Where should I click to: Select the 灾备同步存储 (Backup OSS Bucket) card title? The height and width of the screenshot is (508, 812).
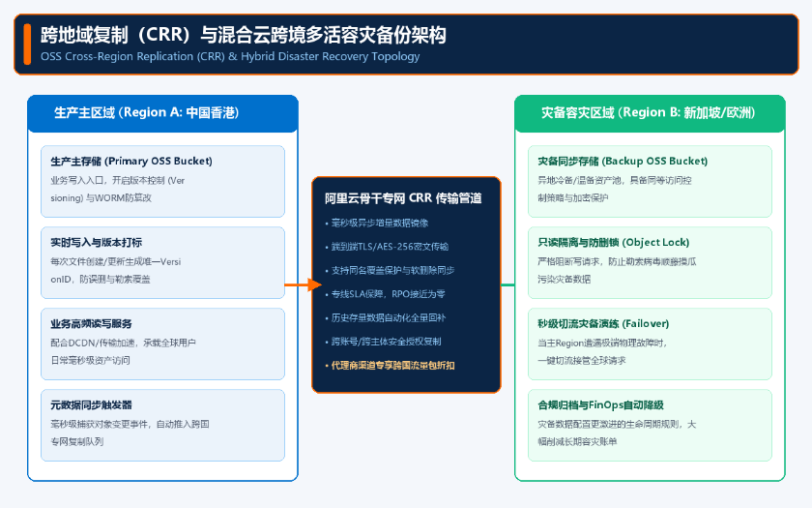623,162
